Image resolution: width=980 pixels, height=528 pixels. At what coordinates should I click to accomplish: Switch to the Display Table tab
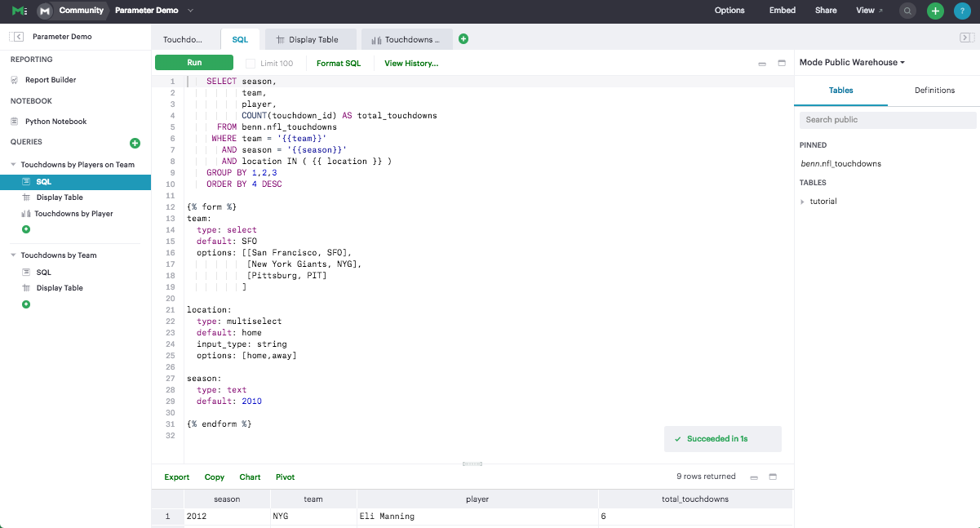(311, 39)
